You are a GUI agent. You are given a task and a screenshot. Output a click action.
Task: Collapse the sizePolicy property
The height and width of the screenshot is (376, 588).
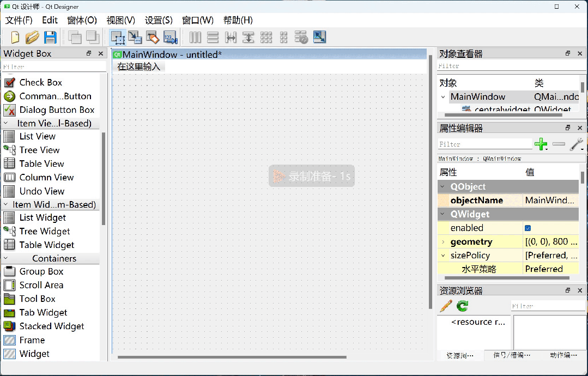click(x=443, y=255)
